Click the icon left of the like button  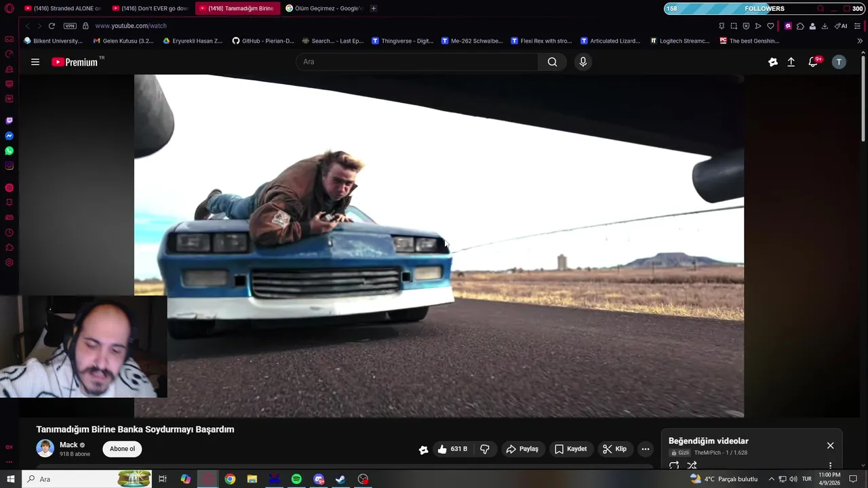(x=423, y=449)
